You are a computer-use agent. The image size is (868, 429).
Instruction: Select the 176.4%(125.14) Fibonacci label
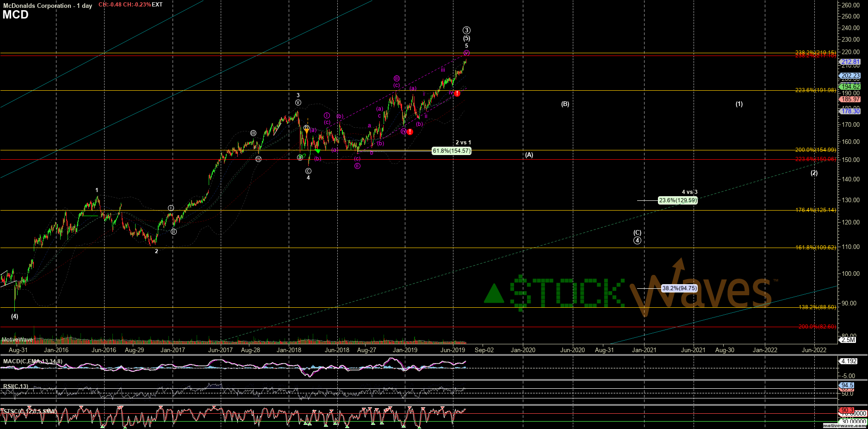[816, 210]
